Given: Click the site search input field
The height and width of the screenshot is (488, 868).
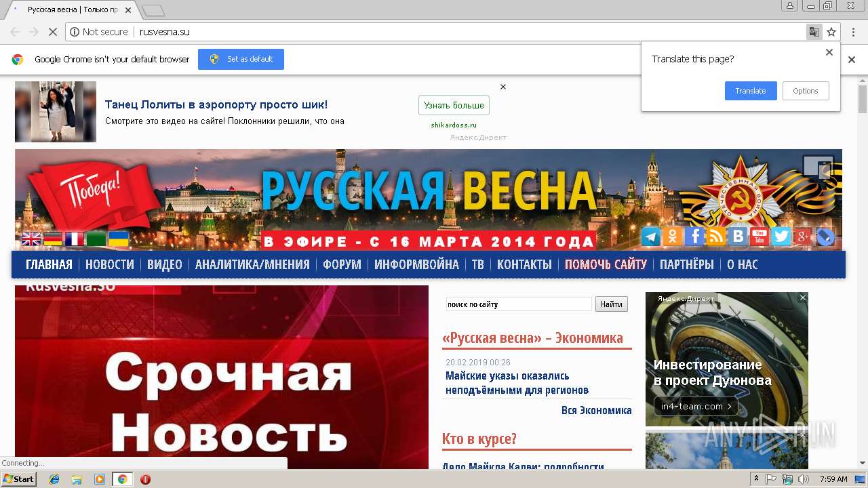Looking at the screenshot, I should [x=519, y=304].
